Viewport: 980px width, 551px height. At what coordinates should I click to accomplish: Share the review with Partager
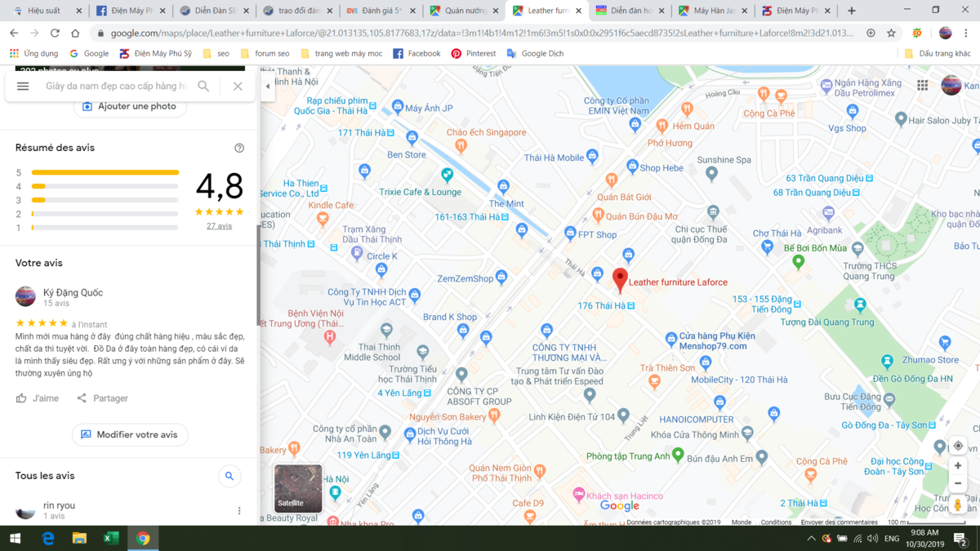coord(103,398)
